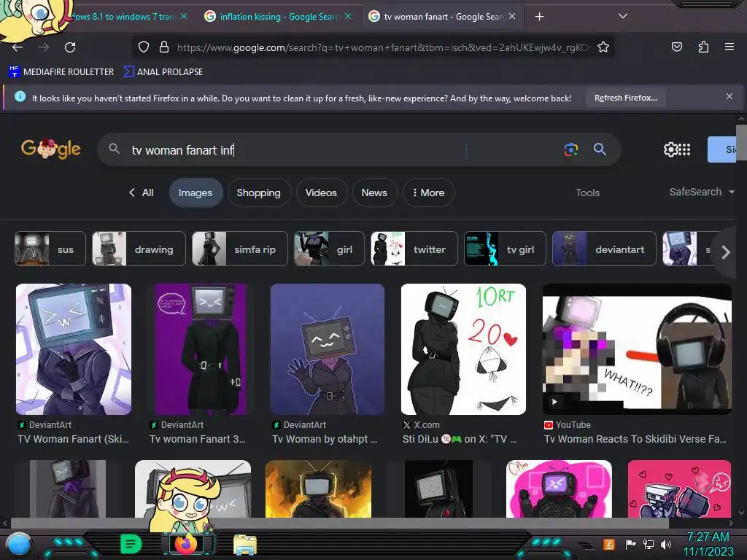747x560 pixels.
Task: Switch to Videos results
Action: tap(321, 192)
